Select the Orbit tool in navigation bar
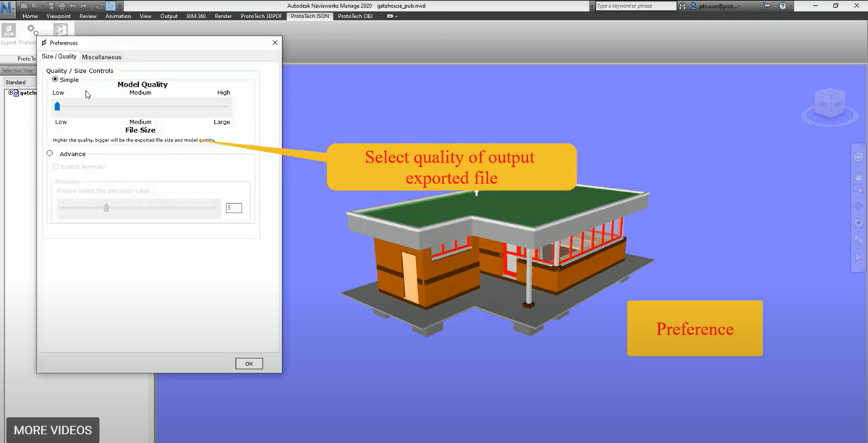 click(x=859, y=207)
